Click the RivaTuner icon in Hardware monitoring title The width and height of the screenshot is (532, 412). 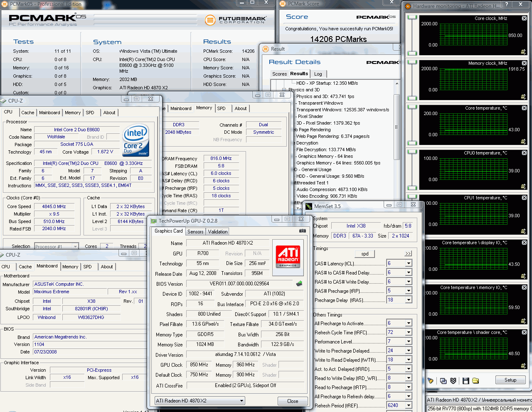coord(408,6)
